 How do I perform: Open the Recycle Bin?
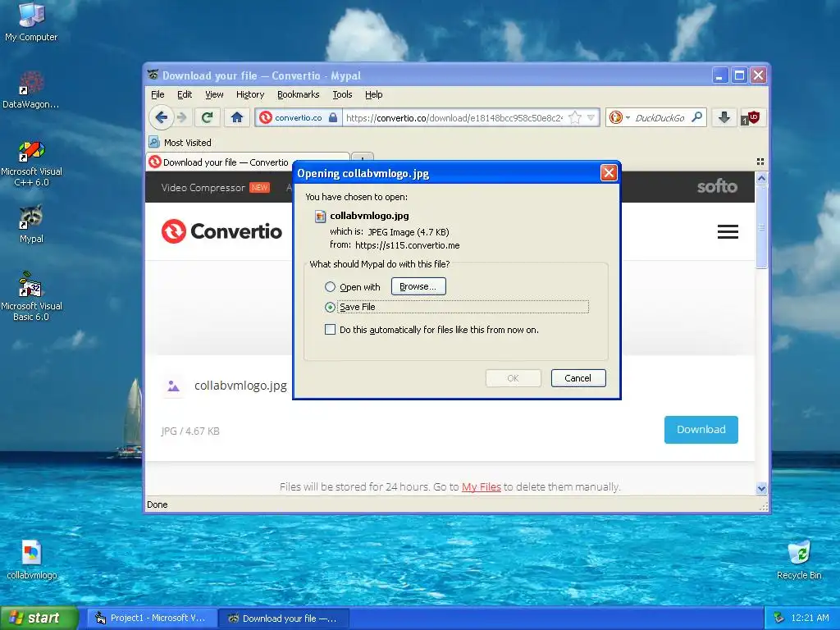(x=799, y=559)
